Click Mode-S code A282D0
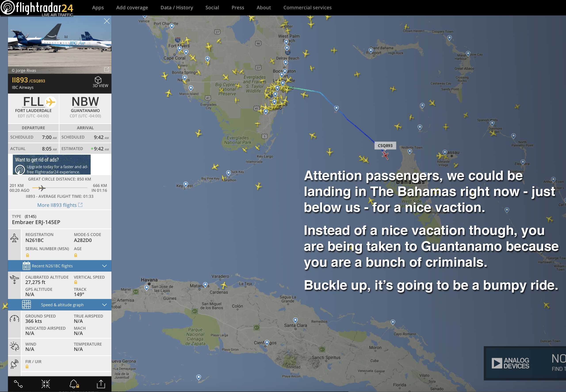566x392 pixels. (x=83, y=240)
